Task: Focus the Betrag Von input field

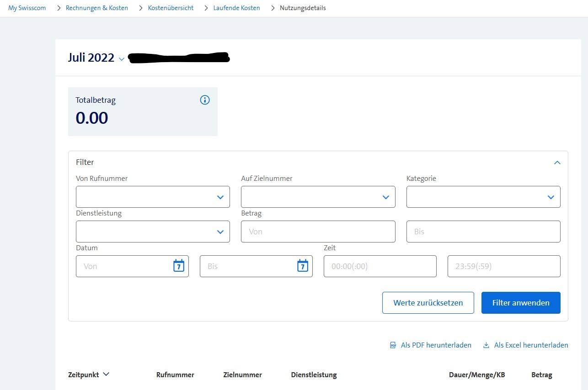Action: point(318,232)
